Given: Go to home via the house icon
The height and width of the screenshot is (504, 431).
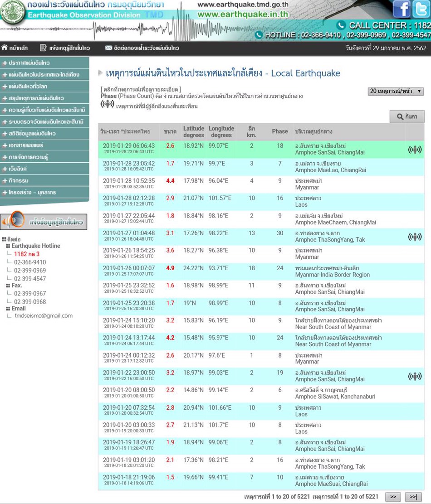Looking at the screenshot, I should pyautogui.click(x=5, y=48).
